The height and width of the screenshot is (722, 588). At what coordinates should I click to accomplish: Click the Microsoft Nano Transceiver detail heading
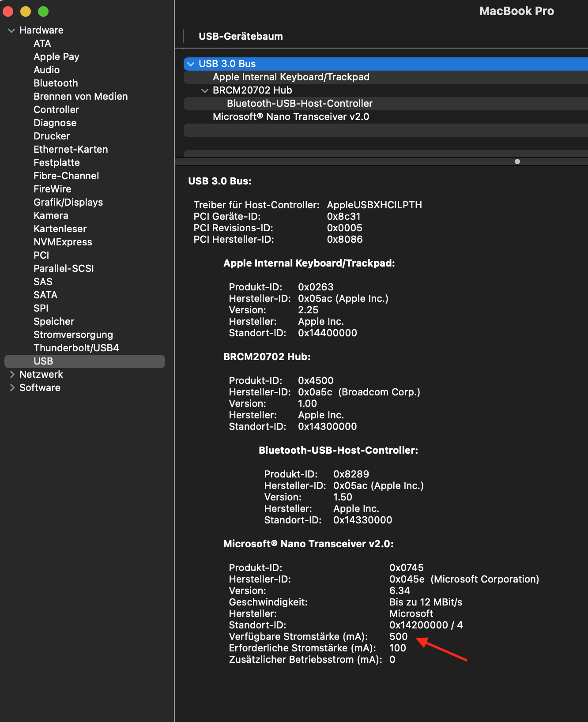pos(309,544)
